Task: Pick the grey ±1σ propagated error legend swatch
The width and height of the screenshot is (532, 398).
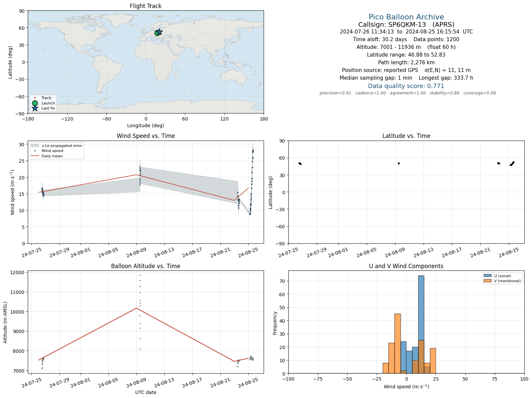Action: pos(35,146)
